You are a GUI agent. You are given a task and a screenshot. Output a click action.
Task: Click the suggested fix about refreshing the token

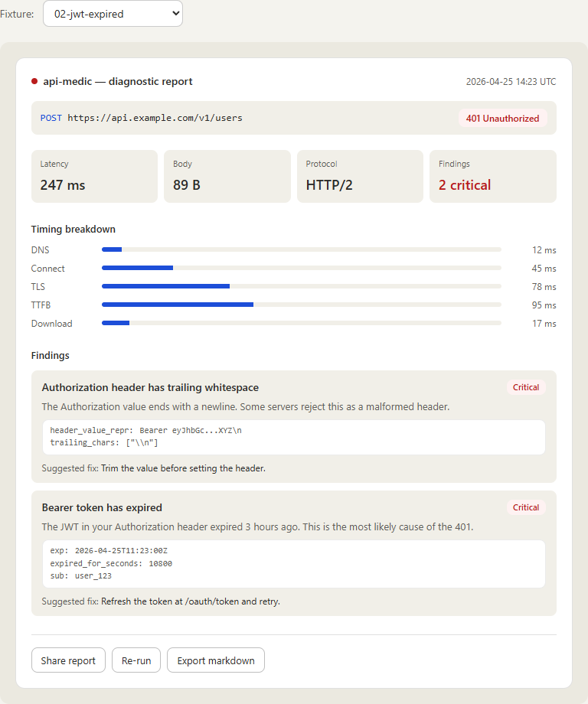(x=161, y=601)
